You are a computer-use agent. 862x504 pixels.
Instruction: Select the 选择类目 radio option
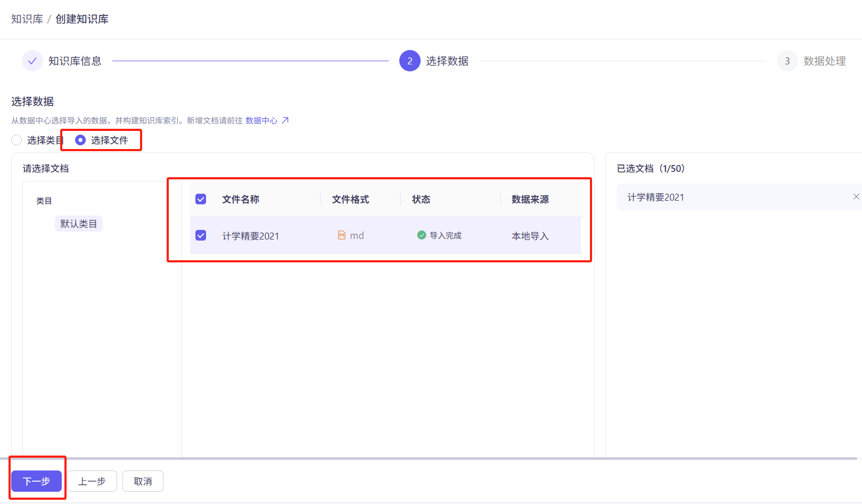click(x=17, y=139)
